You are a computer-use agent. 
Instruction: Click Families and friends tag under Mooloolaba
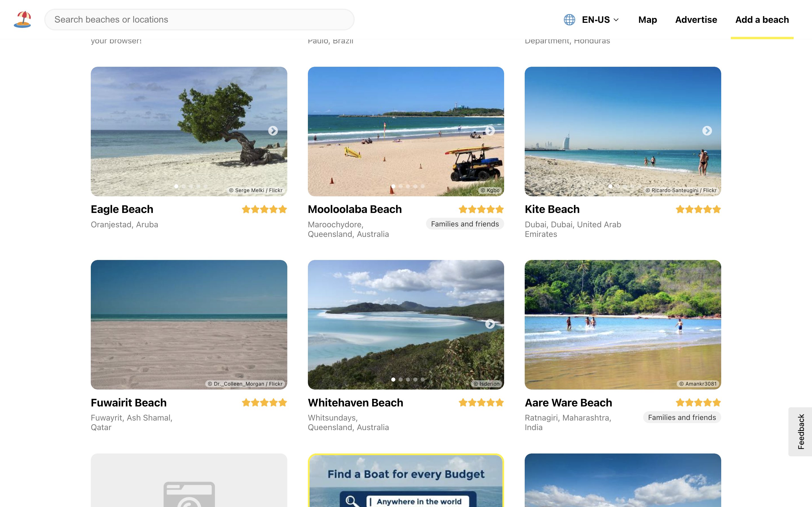(x=465, y=224)
